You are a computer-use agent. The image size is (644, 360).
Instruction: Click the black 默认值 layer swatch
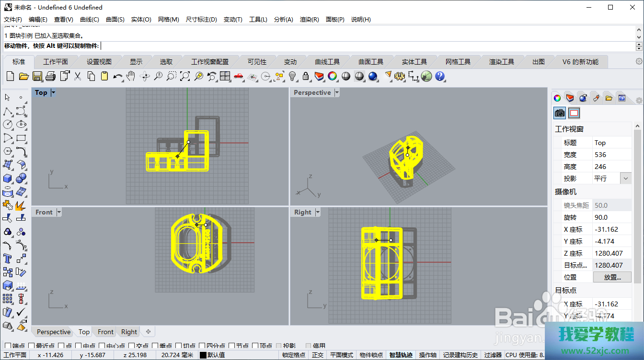pyautogui.click(x=203, y=355)
